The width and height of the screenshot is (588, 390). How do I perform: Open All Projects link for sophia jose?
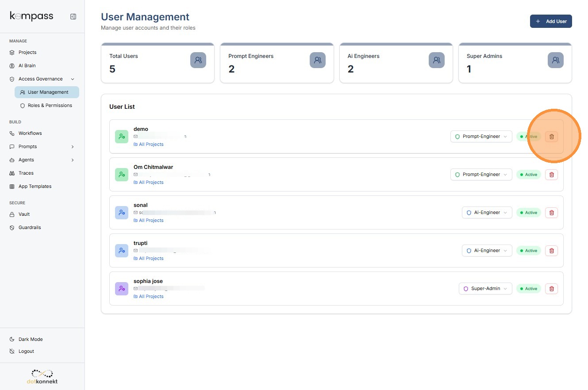click(x=149, y=297)
